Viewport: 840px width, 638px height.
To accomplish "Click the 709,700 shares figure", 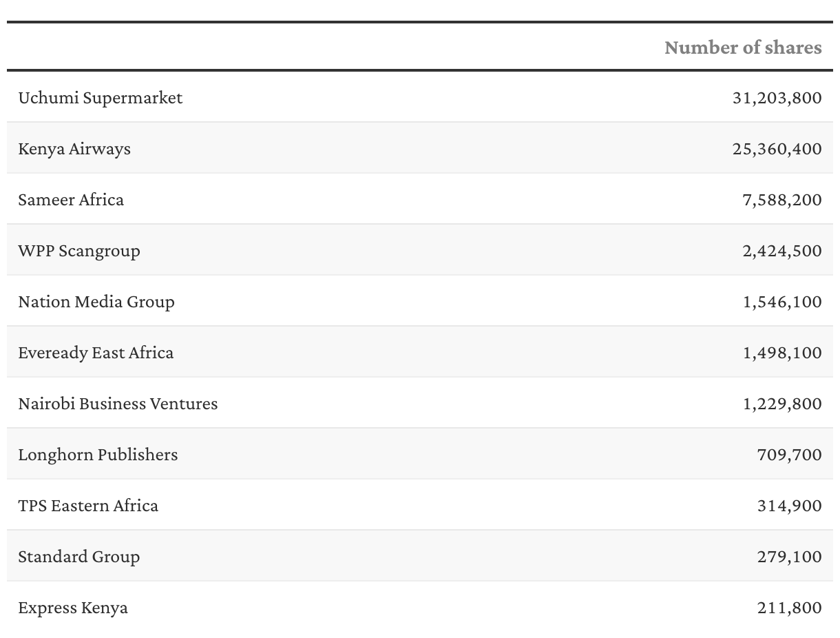I will click(x=789, y=454).
